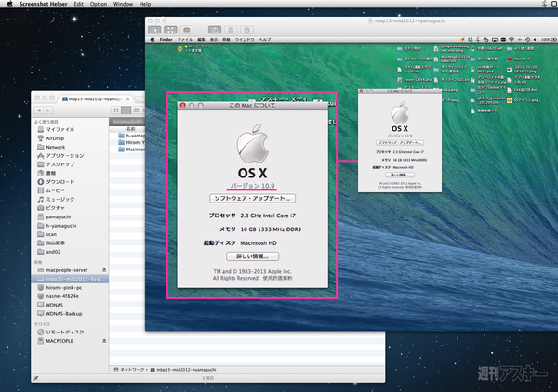Open the local Help menu
558x392 pixels.
point(145,4)
